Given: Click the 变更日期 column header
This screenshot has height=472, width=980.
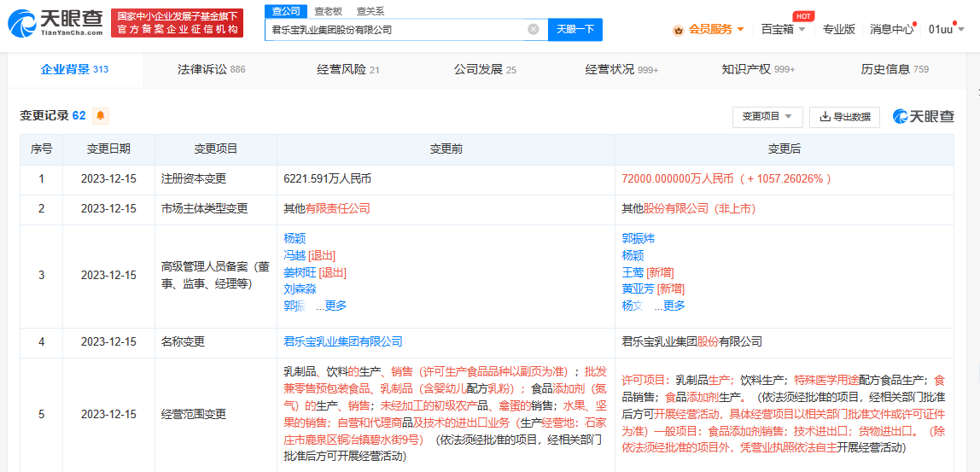Looking at the screenshot, I should tap(108, 149).
